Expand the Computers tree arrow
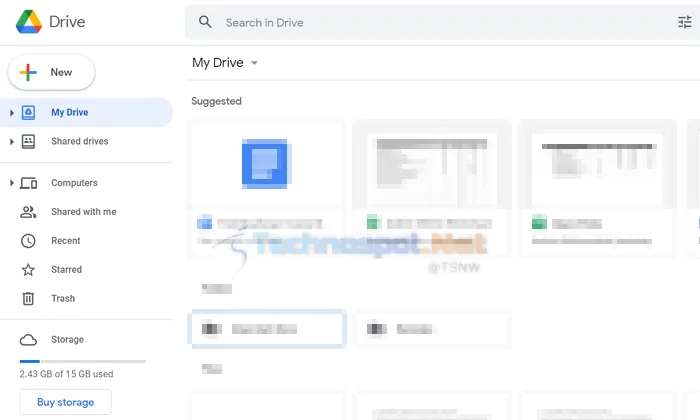 [12, 183]
